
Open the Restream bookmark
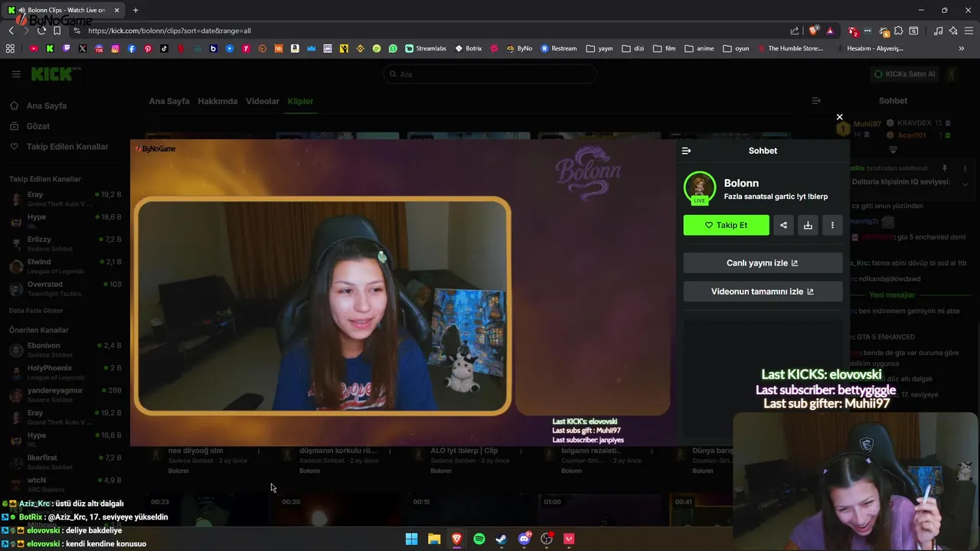pyautogui.click(x=559, y=48)
